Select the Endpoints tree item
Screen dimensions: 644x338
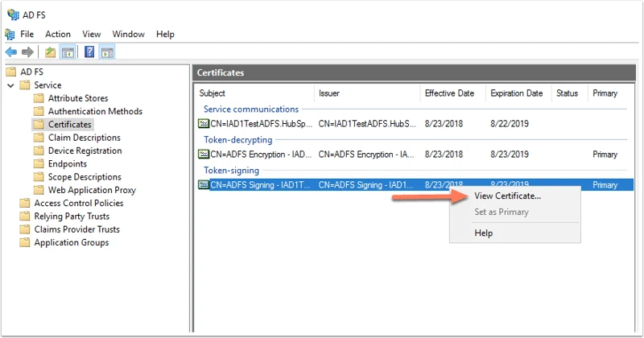coord(68,164)
